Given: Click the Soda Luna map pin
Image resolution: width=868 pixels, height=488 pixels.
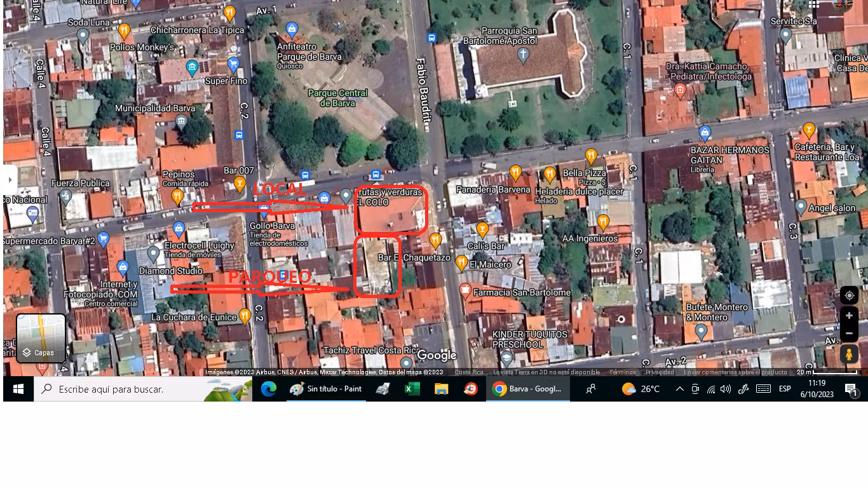Looking at the screenshot, I should [x=83, y=35].
